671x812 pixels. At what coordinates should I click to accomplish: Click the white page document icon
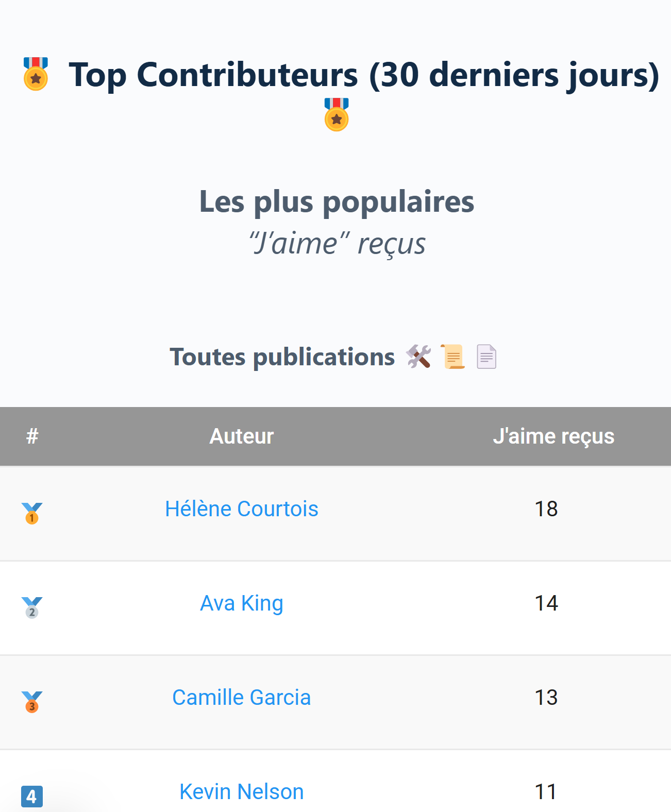click(486, 357)
